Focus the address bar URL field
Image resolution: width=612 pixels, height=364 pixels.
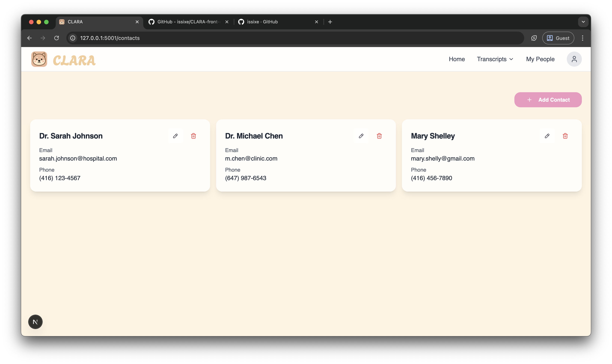(295, 38)
